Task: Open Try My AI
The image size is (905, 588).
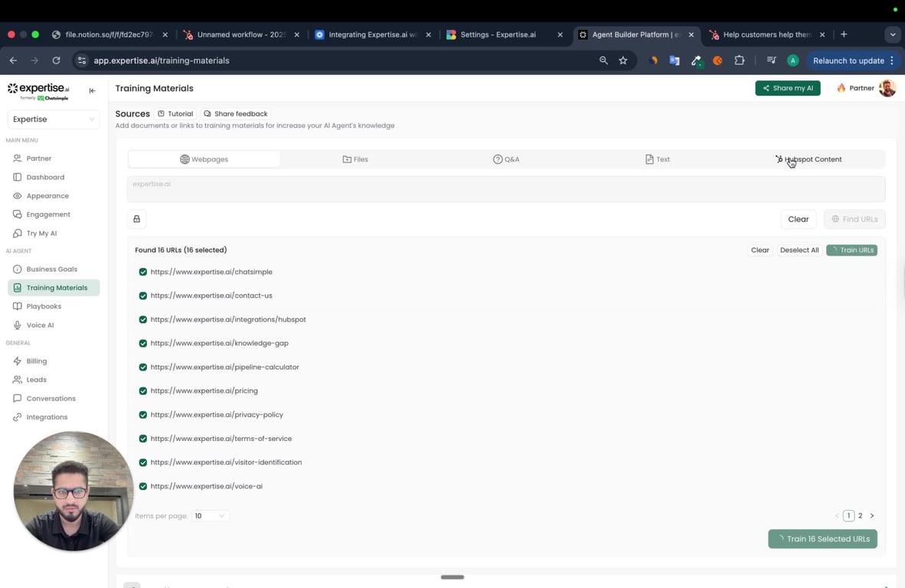Action: 41,233
